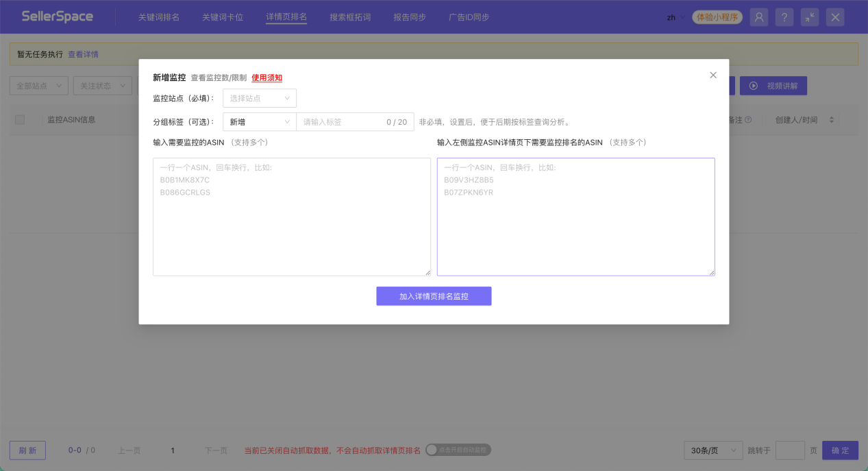Image resolution: width=868 pixels, height=471 pixels.
Task: Close the 新增监控 dialog with the X
Action: click(x=712, y=75)
